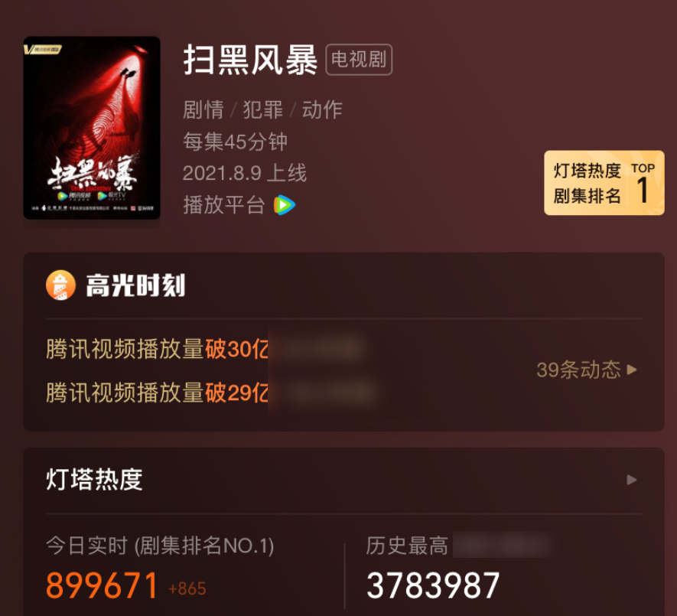677x616 pixels.
Task: Expand the 灯塔热度 section arrow
Action: click(632, 480)
